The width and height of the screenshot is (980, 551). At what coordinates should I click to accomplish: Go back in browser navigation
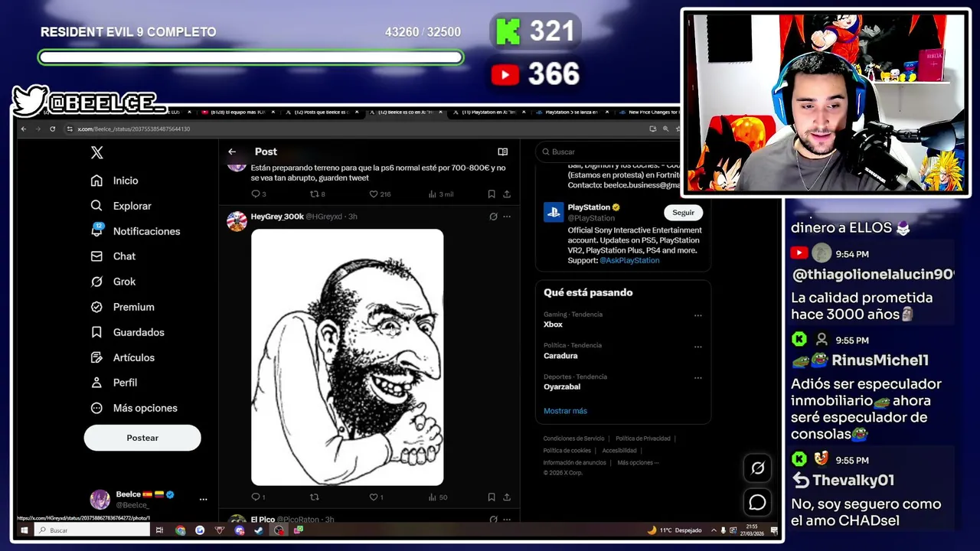[24, 129]
